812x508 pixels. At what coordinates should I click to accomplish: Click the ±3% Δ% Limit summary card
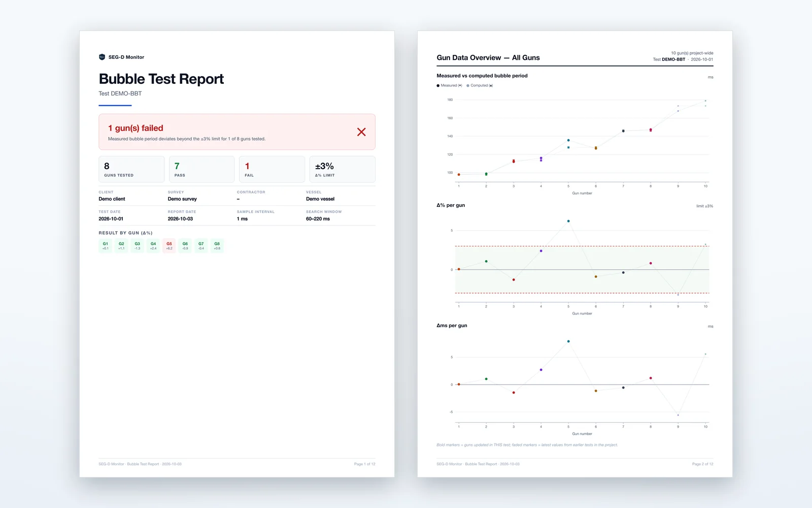click(x=343, y=169)
